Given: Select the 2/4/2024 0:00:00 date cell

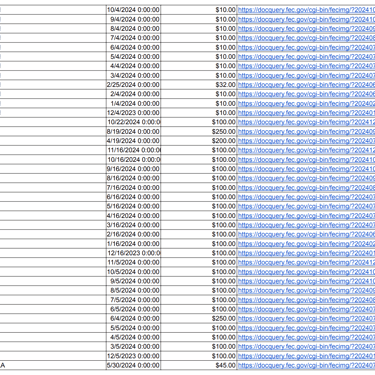Looking at the screenshot, I should (x=133, y=94).
